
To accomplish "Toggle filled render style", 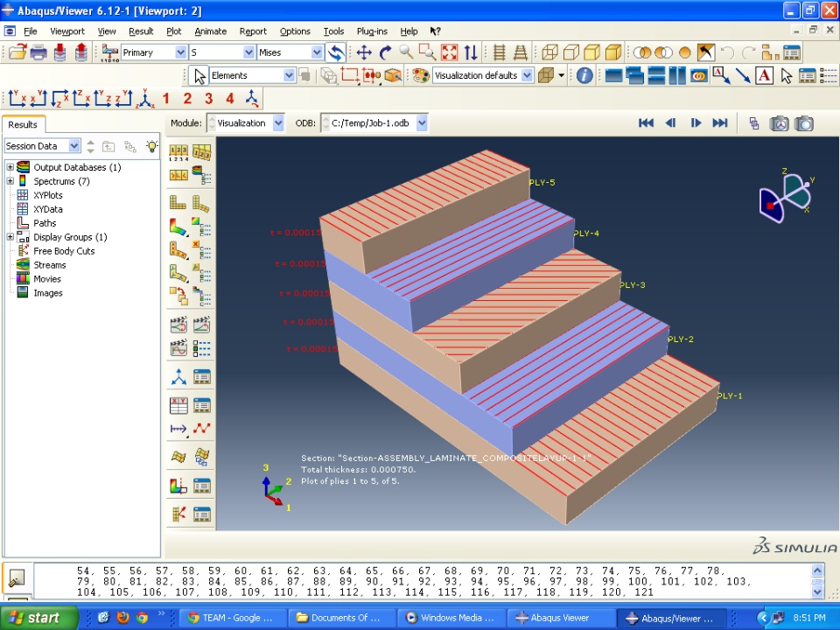I will 592,52.
